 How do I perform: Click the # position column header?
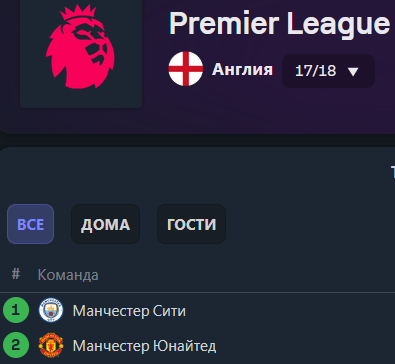pyautogui.click(x=16, y=274)
